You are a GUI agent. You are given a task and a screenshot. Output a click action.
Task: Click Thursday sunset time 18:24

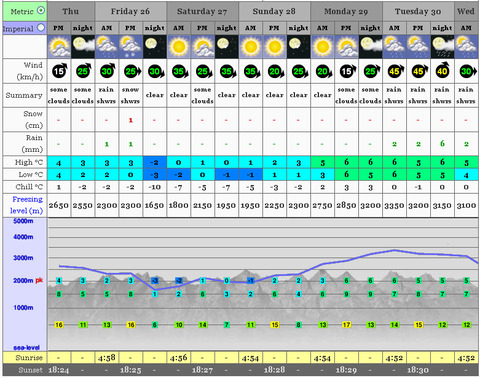tap(59, 370)
